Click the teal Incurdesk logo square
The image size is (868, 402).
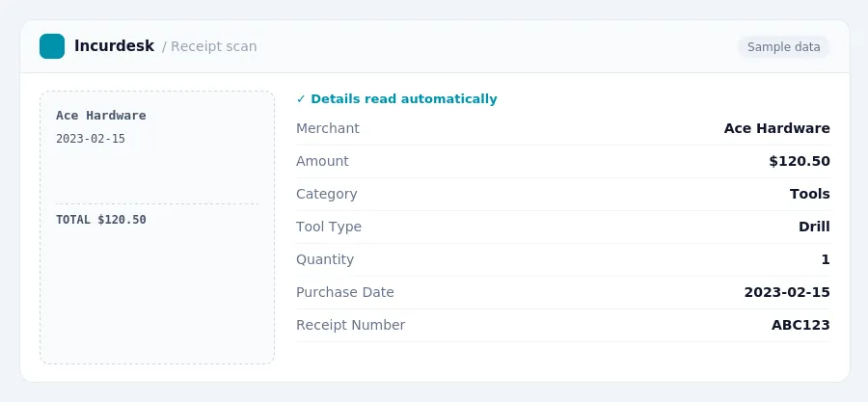52,46
